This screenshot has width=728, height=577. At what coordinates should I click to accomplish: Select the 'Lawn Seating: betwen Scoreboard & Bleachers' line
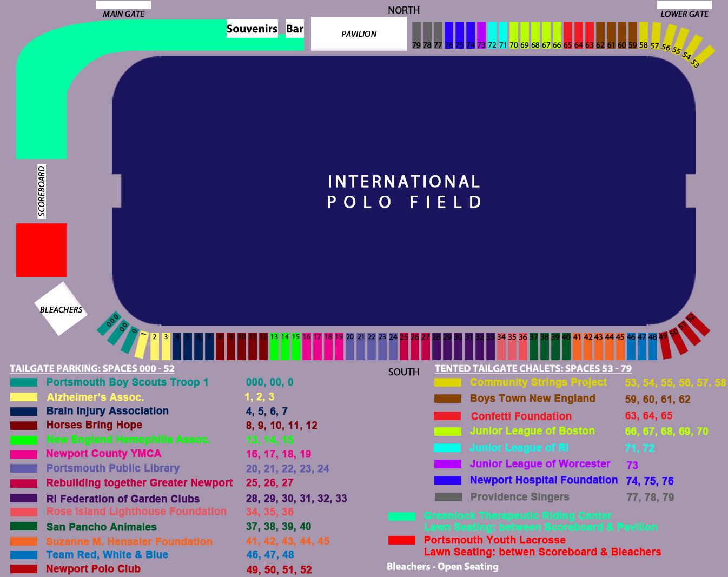tap(542, 552)
